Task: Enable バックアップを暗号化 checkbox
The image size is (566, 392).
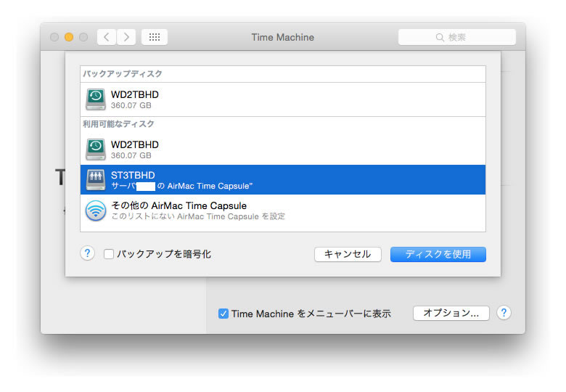Action: coord(109,254)
